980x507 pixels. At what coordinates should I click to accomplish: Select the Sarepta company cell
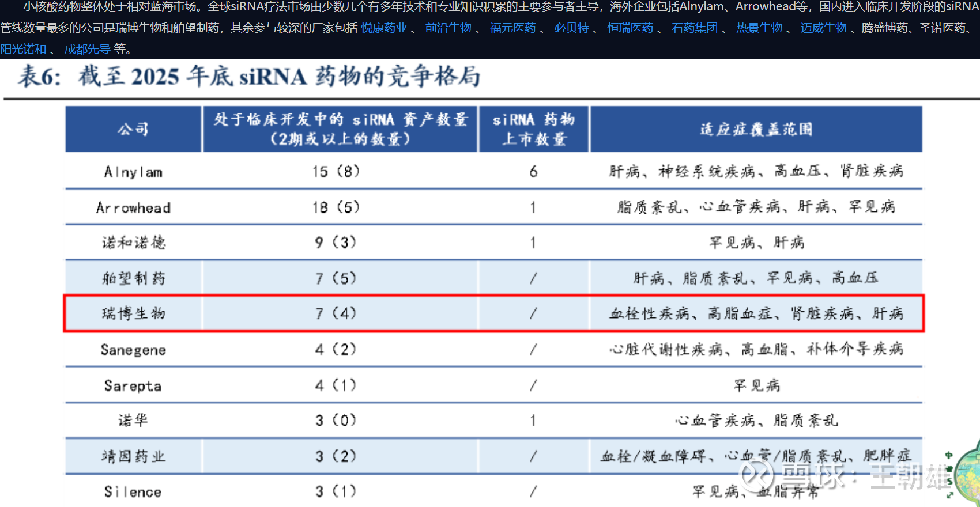[133, 385]
